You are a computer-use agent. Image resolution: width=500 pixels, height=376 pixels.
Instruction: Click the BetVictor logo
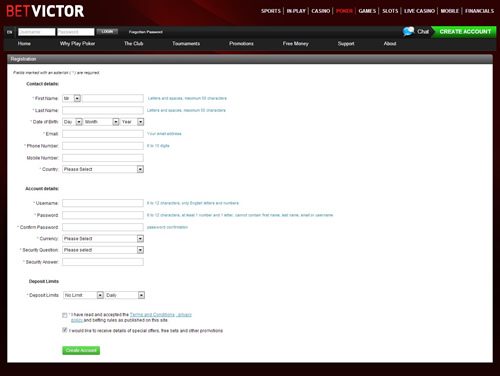pyautogui.click(x=45, y=11)
